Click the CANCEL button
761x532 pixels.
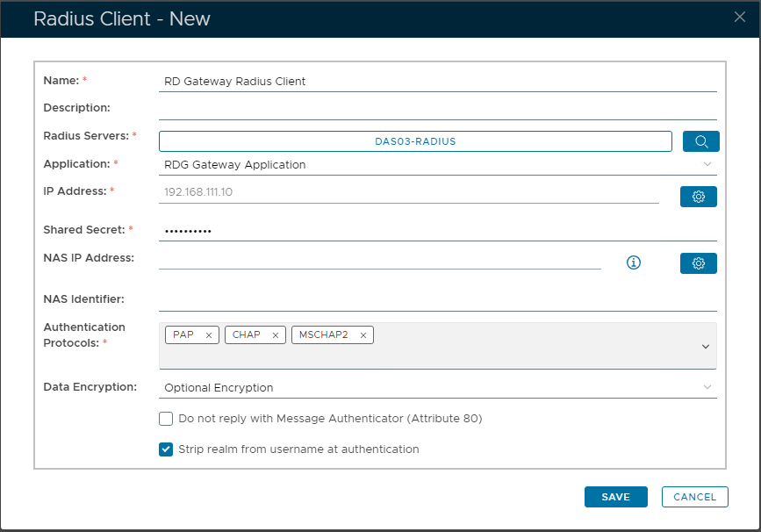[x=694, y=497]
